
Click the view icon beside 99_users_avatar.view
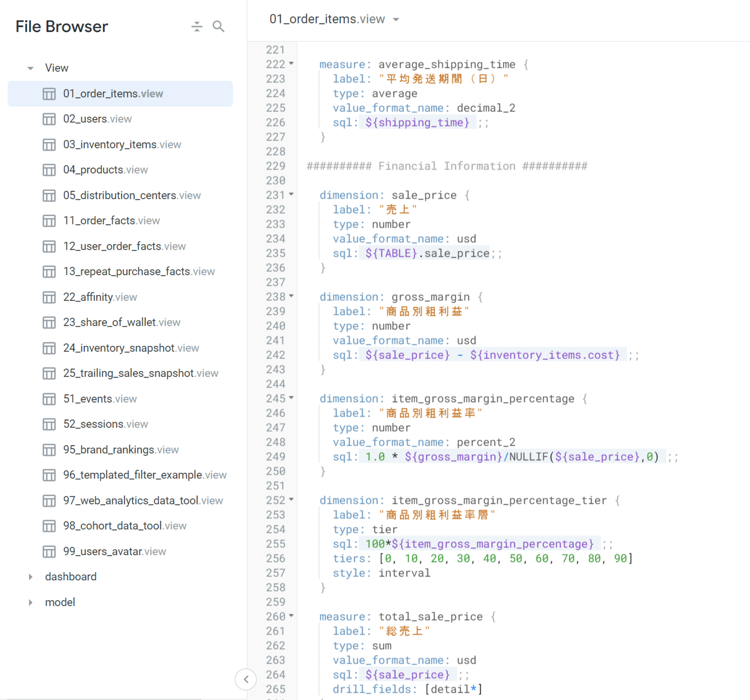(x=49, y=552)
